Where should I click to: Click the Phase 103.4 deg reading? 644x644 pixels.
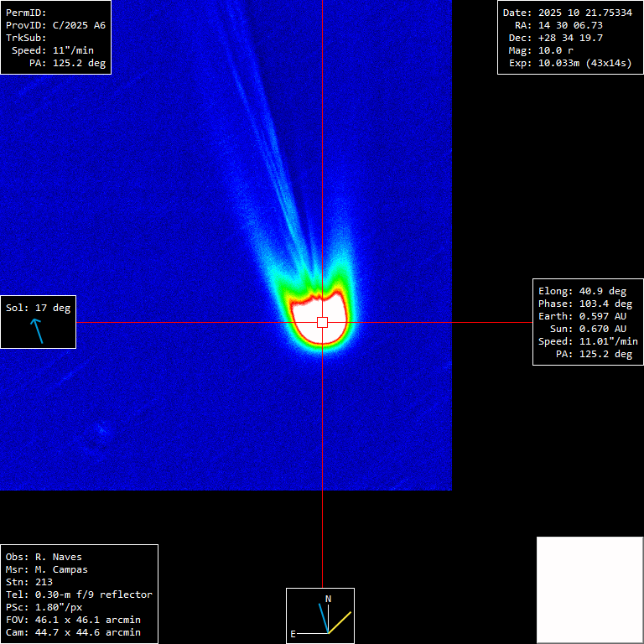(584, 304)
